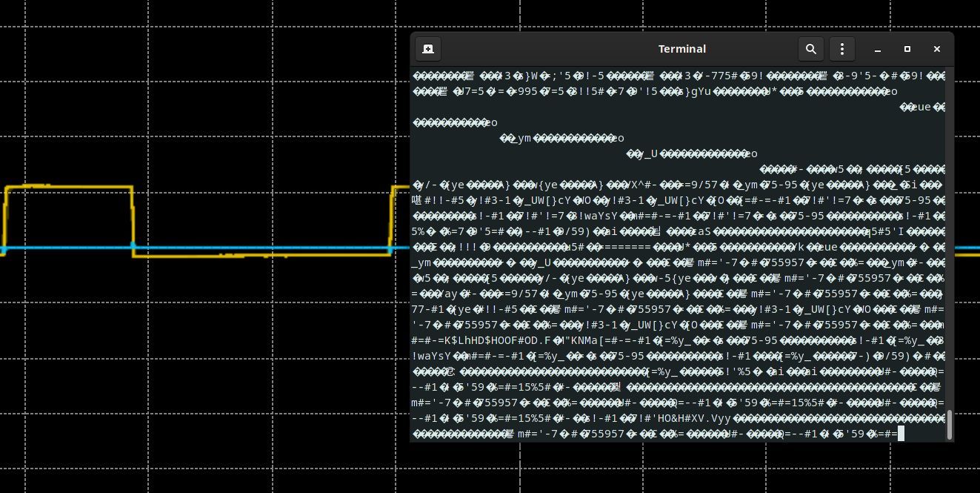
Task: Maximize the Terminal window
Action: (907, 49)
